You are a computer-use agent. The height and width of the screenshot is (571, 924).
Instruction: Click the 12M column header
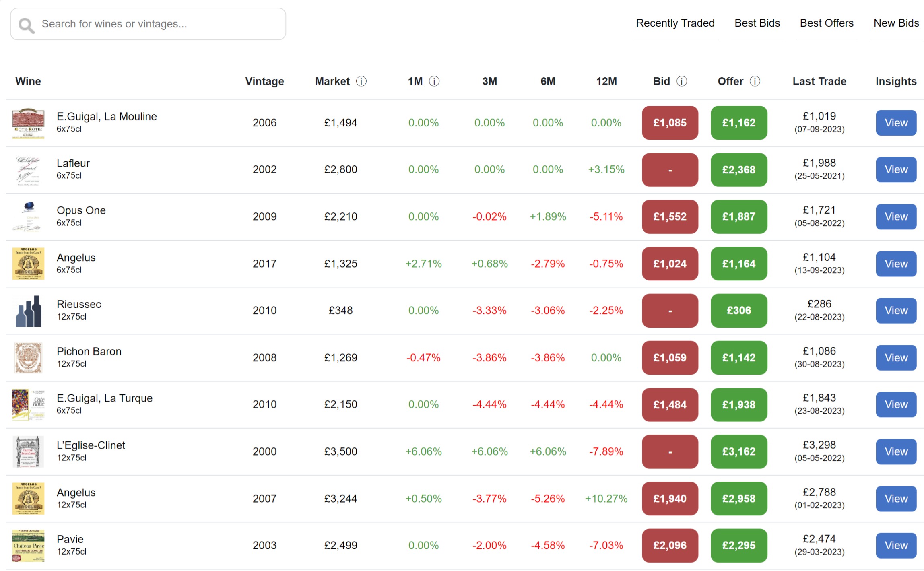click(x=606, y=81)
